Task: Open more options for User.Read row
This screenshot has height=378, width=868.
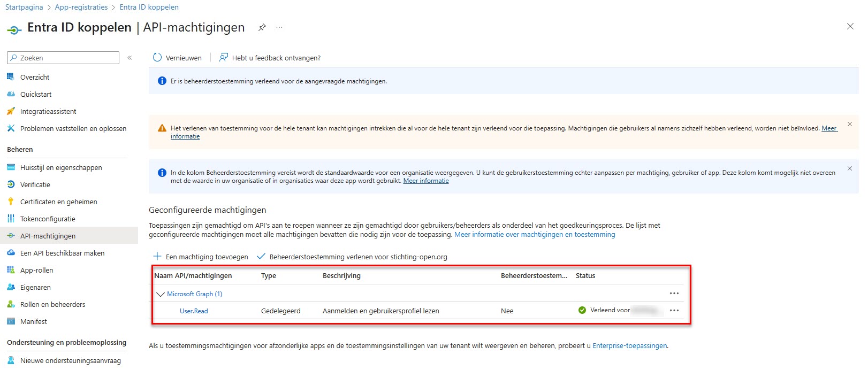Action: [x=674, y=311]
